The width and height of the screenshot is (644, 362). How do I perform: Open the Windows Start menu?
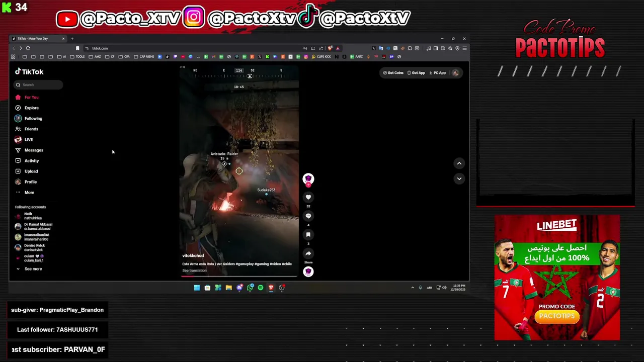pos(197,288)
